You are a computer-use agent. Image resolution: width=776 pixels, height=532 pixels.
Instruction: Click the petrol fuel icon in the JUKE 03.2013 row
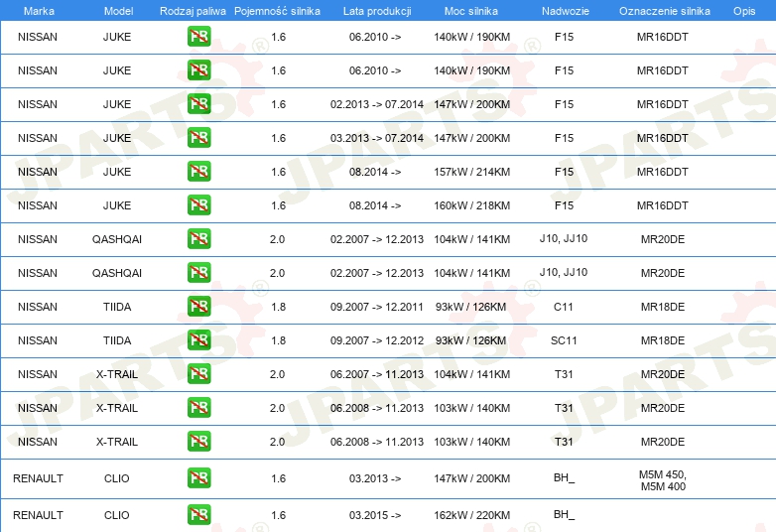(198, 138)
